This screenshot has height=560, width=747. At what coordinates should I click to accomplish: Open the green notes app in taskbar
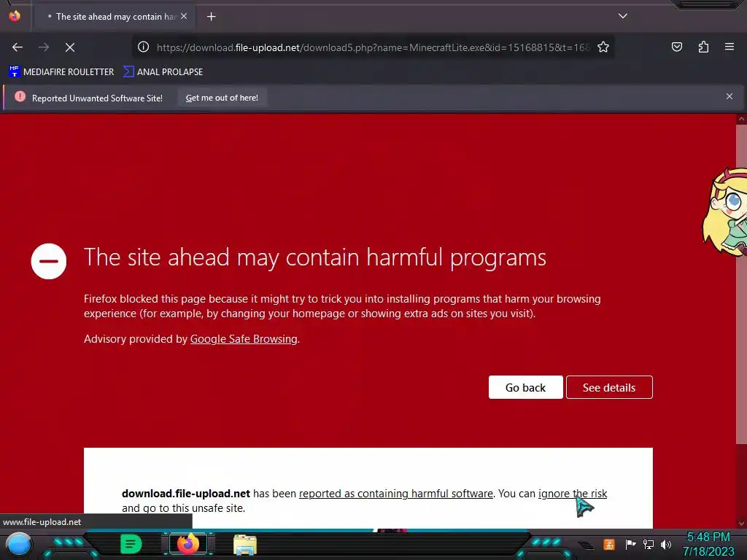[131, 544]
